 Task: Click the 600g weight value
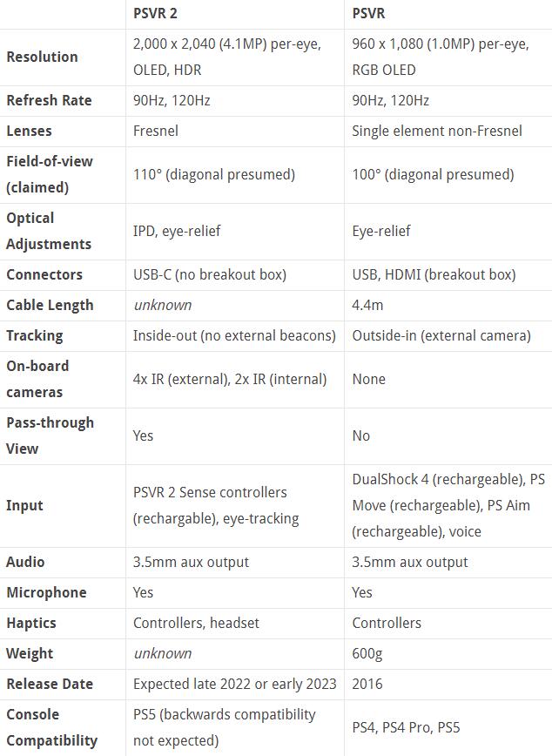coord(367,653)
